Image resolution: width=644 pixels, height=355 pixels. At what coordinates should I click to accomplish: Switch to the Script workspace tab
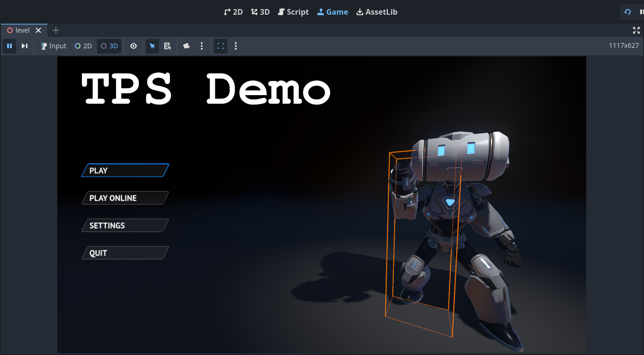[293, 12]
